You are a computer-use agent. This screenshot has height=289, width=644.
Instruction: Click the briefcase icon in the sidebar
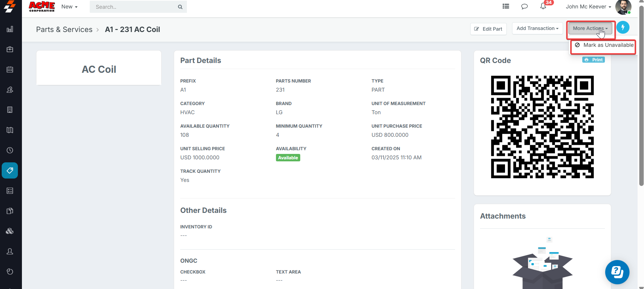point(10,50)
